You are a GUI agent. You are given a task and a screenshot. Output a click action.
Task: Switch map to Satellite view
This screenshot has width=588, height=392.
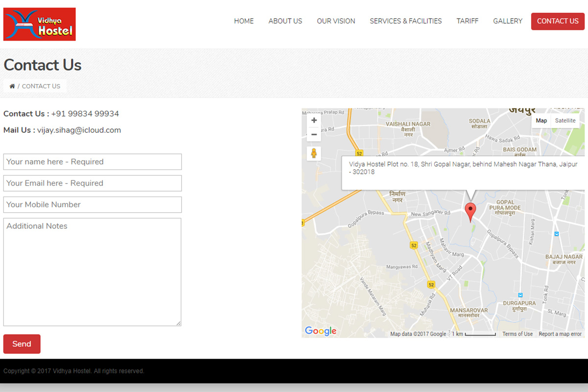coord(565,121)
